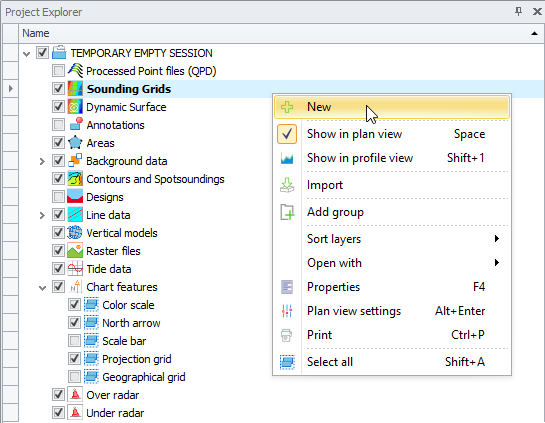Click the Import icon in context menu
Viewport: 545px width, 423px height.
coord(287,185)
